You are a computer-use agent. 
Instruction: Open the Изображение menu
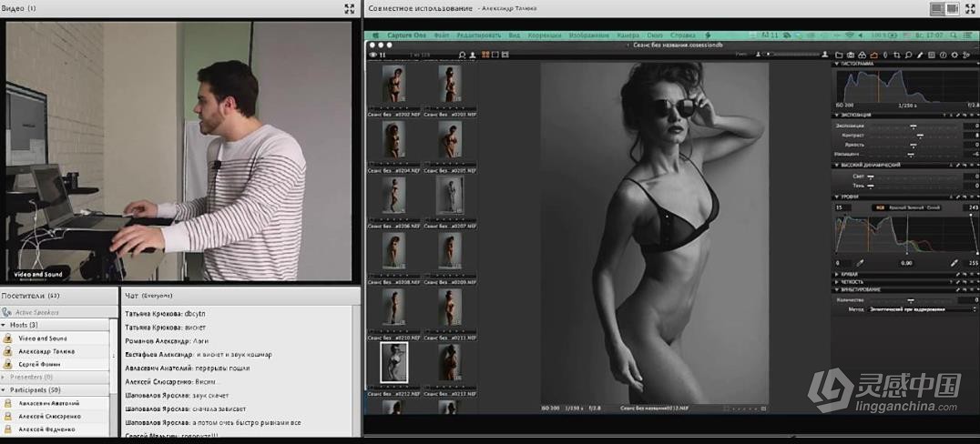pos(588,35)
